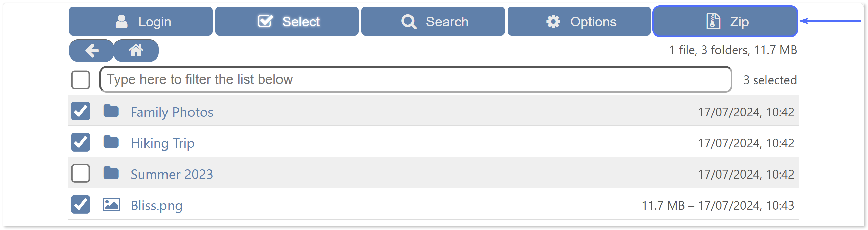Image resolution: width=868 pixels, height=230 pixels.
Task: Uncheck the Family Photos checkbox
Action: [80, 111]
